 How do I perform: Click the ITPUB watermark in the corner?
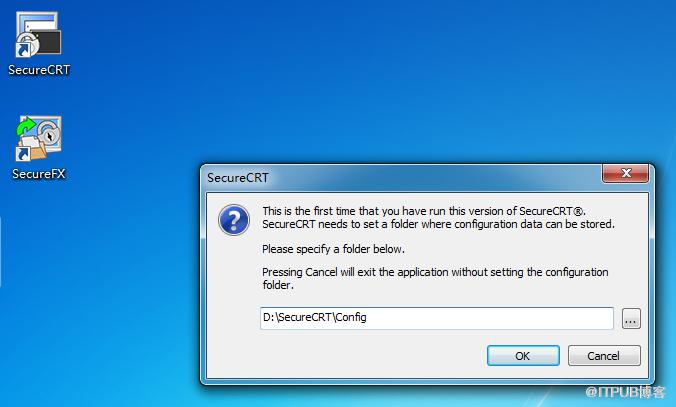tap(625, 392)
